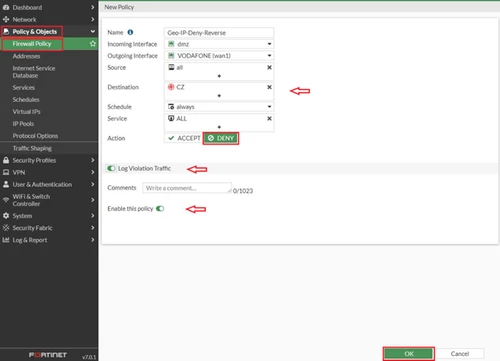Remove the 'all' source entry

269,67
